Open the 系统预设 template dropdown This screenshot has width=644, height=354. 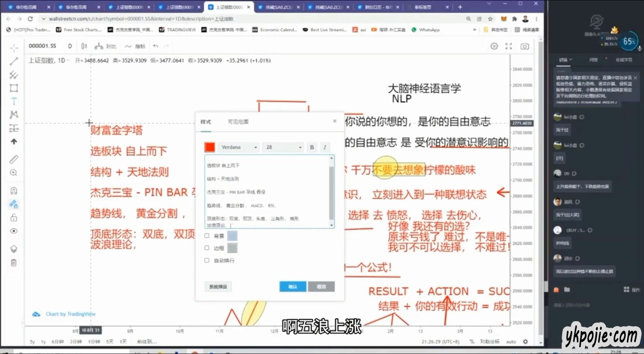click(x=218, y=287)
